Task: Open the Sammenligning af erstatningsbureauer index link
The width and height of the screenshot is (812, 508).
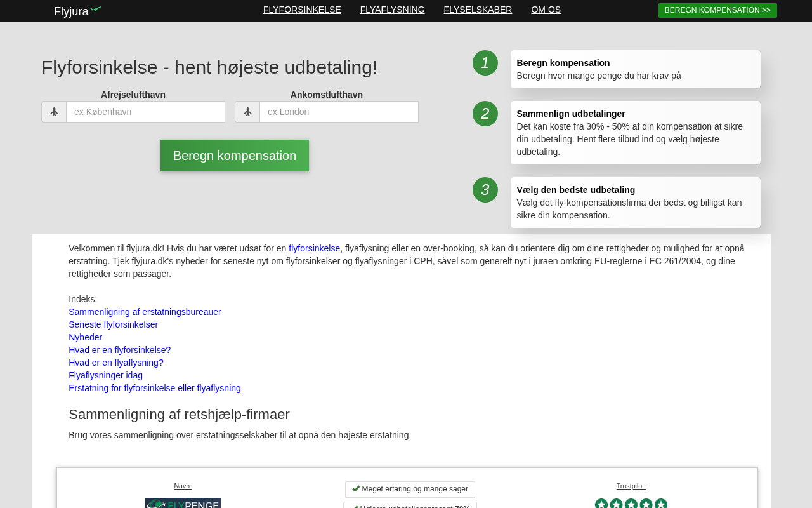Action: (145, 312)
